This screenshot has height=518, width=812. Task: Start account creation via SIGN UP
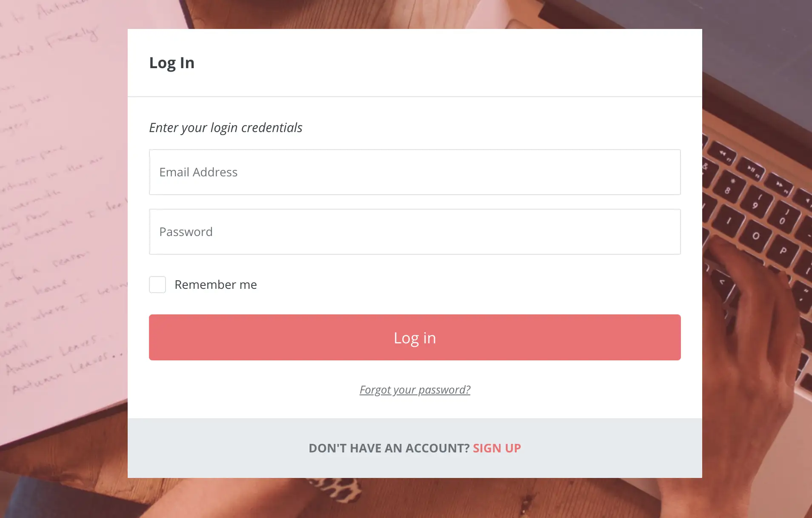click(x=497, y=448)
